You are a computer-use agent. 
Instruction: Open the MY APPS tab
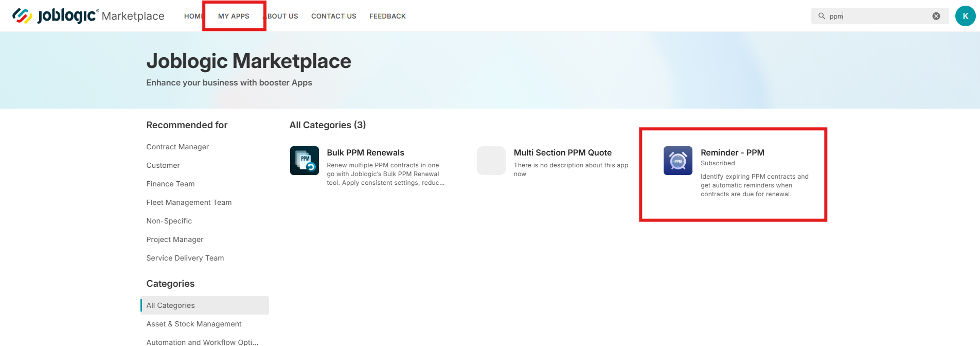234,16
